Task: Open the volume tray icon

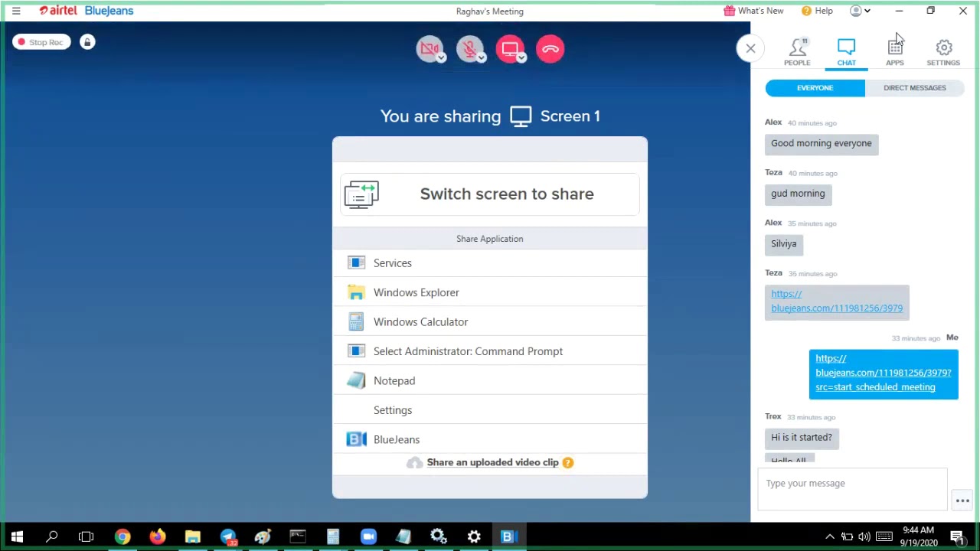Action: click(x=864, y=536)
